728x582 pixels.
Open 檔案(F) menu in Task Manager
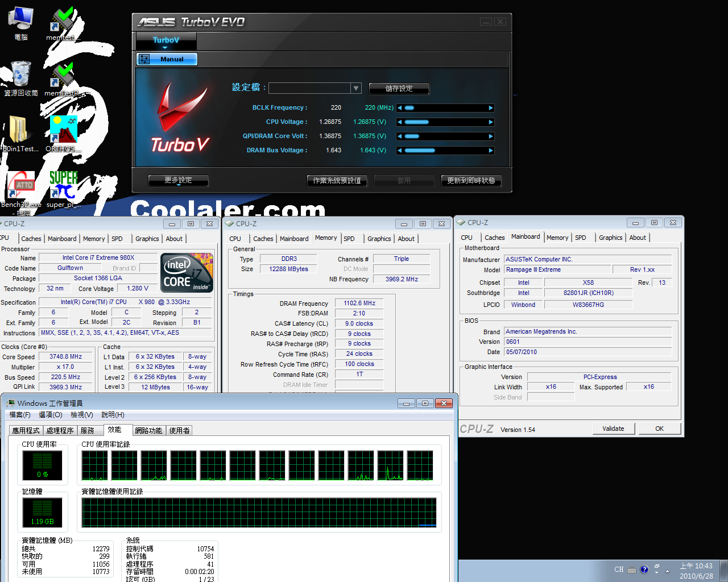pyautogui.click(x=20, y=415)
